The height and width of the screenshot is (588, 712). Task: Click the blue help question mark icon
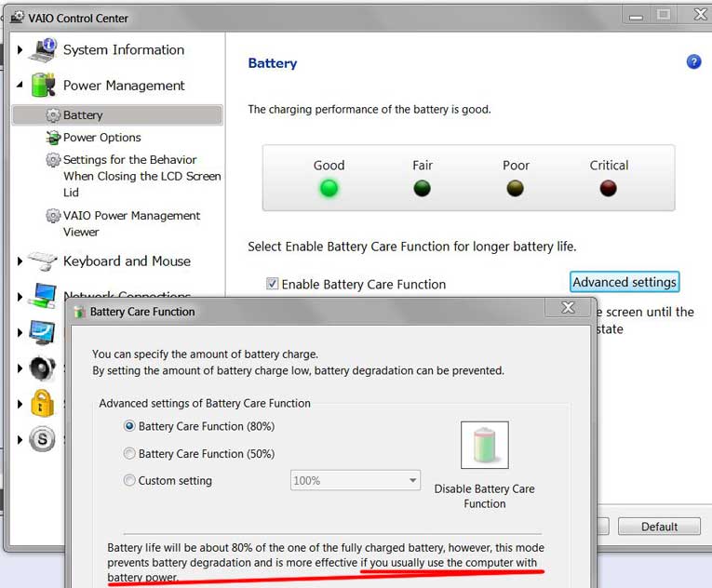tap(693, 62)
